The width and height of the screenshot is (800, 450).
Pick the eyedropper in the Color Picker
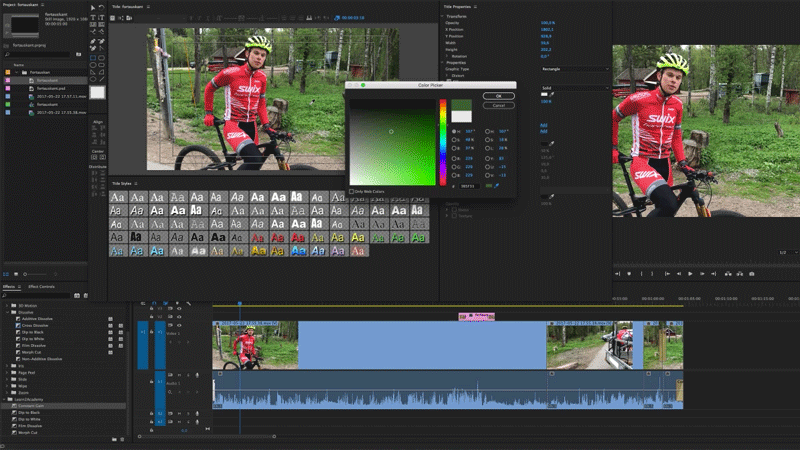click(498, 185)
